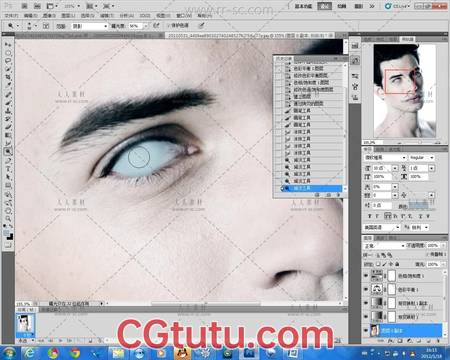Viewport: 450px width, 360px height.
Task: Expand the font style Regular dropdown
Action: pos(422,157)
